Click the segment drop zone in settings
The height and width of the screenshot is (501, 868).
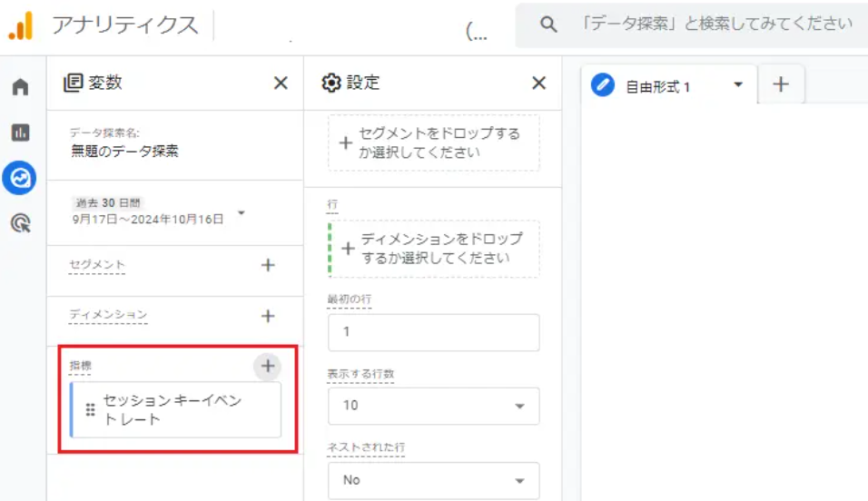click(433, 142)
